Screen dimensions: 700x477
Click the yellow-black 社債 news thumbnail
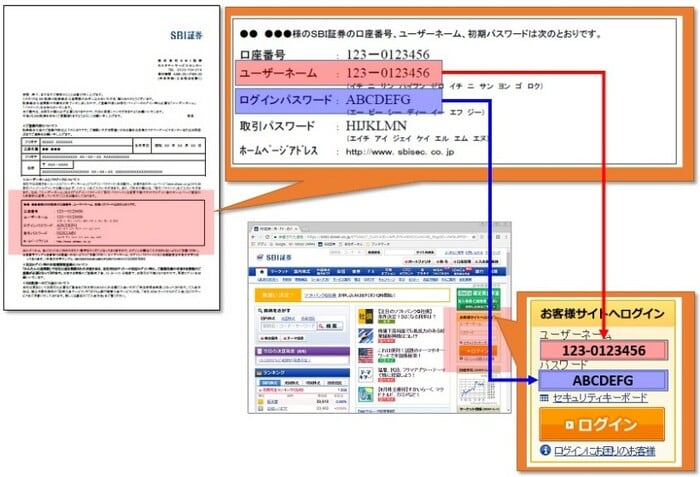(x=366, y=316)
